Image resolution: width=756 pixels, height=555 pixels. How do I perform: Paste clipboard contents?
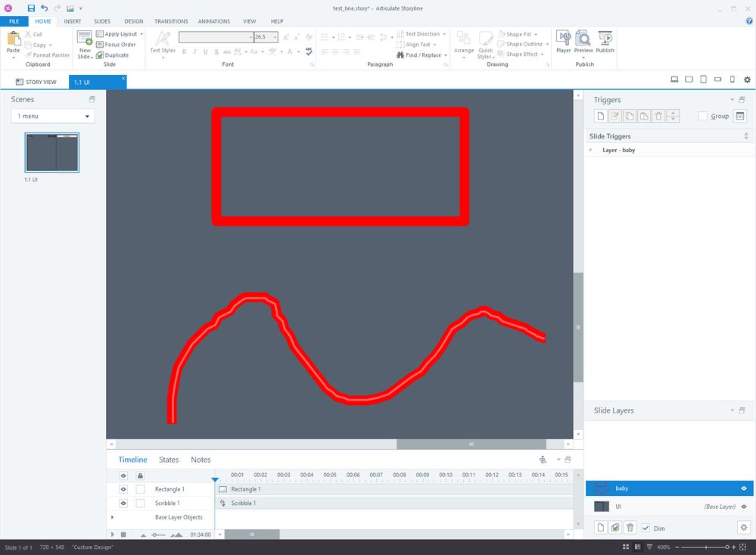coord(13,45)
